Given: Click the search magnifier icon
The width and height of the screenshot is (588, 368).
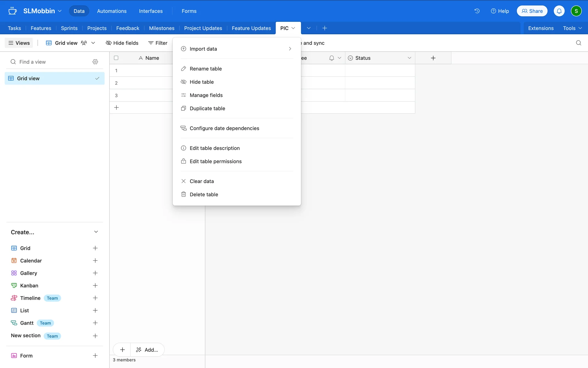Looking at the screenshot, I should coord(579,43).
